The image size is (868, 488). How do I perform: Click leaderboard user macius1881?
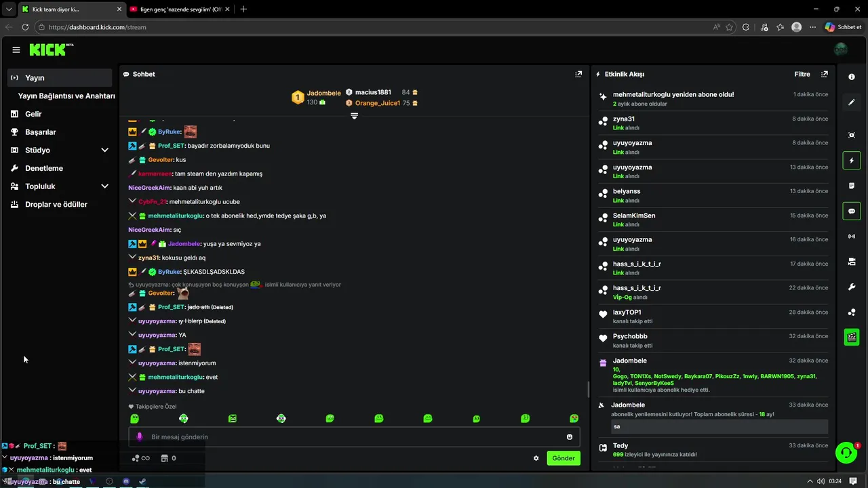(373, 92)
